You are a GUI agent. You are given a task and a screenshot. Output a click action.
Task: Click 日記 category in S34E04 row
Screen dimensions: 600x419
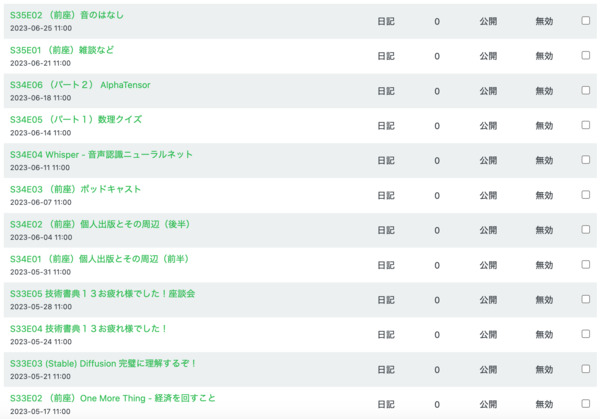click(x=386, y=161)
